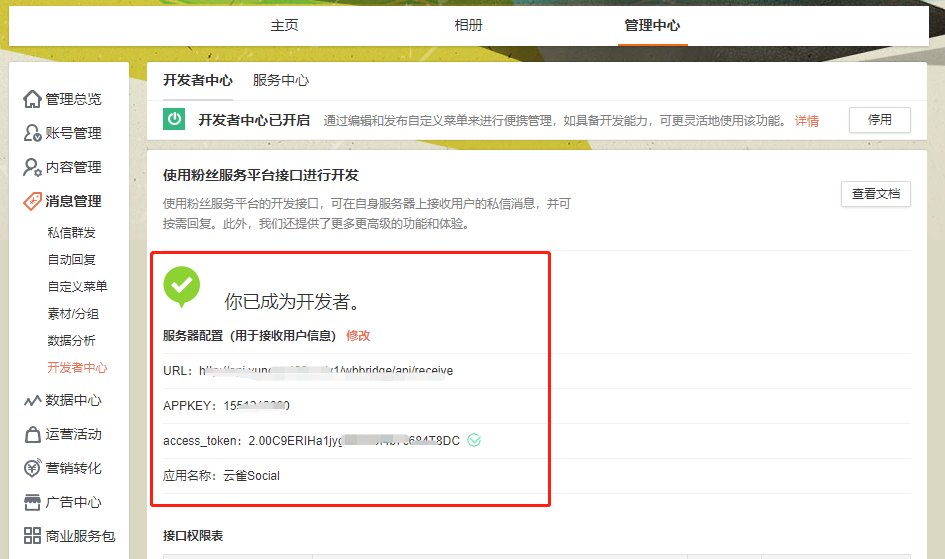This screenshot has width=945, height=559.
Task: Click the 管理总览 home icon
Action: [x=33, y=99]
